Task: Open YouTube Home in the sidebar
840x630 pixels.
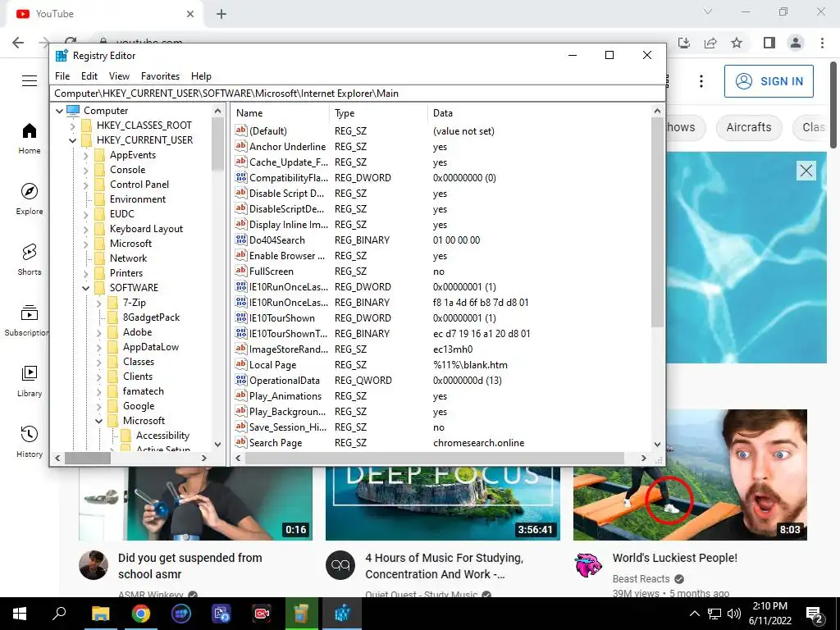Action: (x=29, y=138)
